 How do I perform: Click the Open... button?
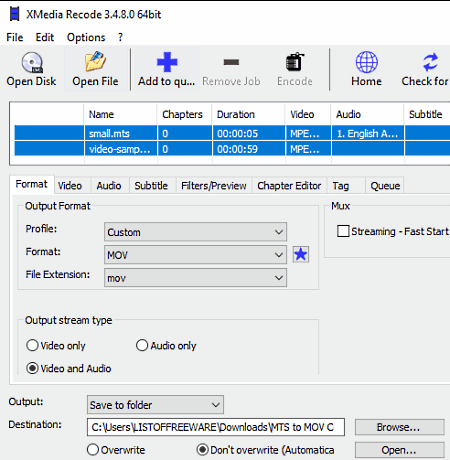(x=400, y=450)
